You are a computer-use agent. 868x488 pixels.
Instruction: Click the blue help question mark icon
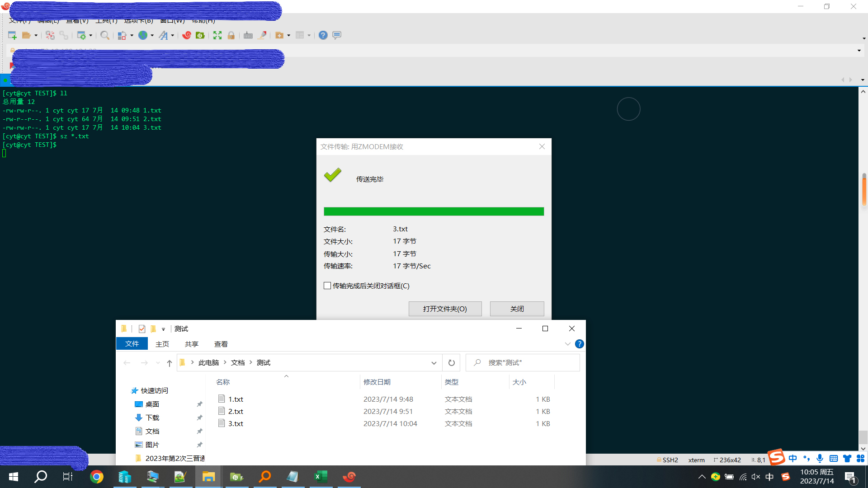coord(323,35)
